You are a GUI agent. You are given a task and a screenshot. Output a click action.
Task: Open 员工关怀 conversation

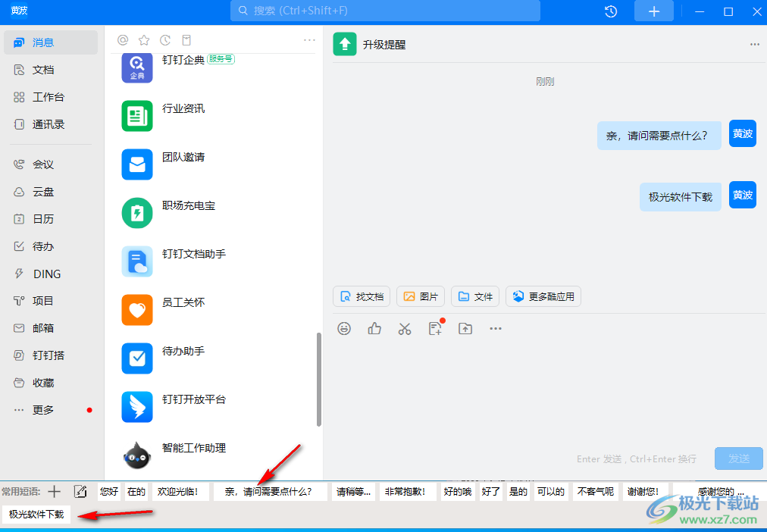click(213, 309)
